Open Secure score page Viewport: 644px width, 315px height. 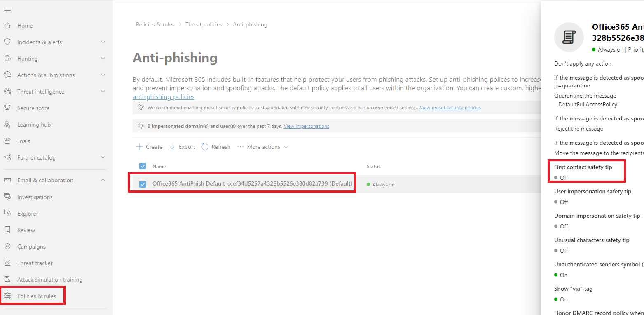click(33, 108)
